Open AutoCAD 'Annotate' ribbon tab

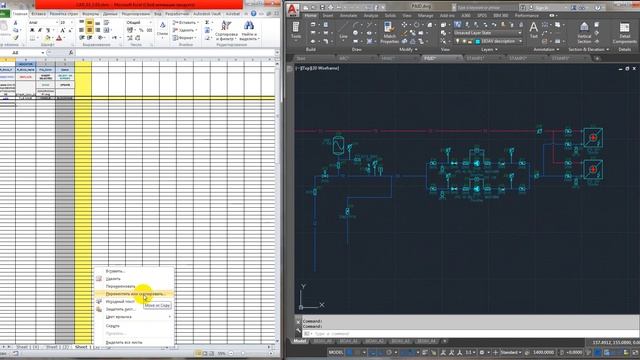(349, 16)
